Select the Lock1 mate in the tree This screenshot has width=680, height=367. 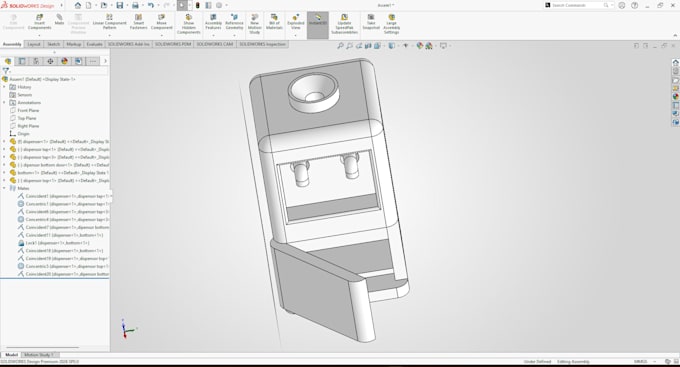coord(57,243)
